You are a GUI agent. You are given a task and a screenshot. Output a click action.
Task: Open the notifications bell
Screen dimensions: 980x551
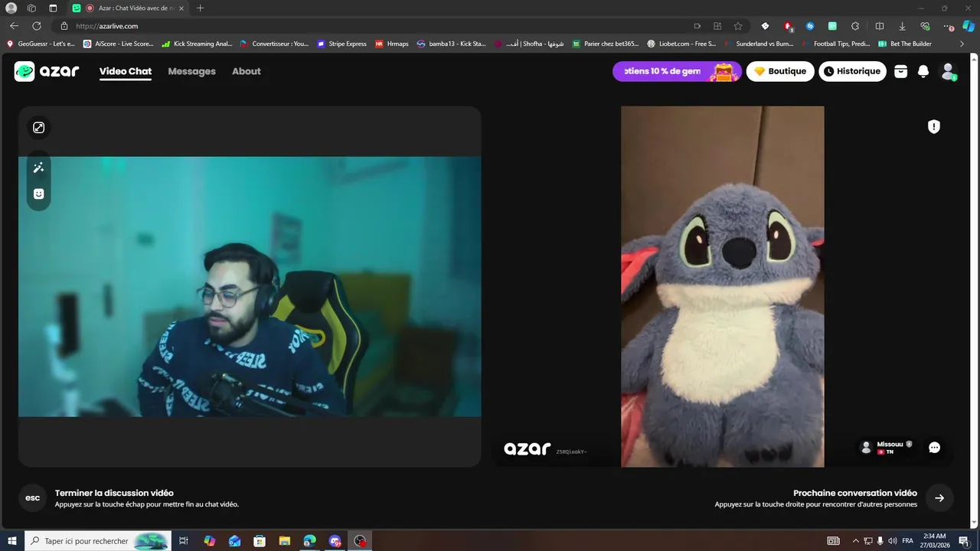[923, 71]
